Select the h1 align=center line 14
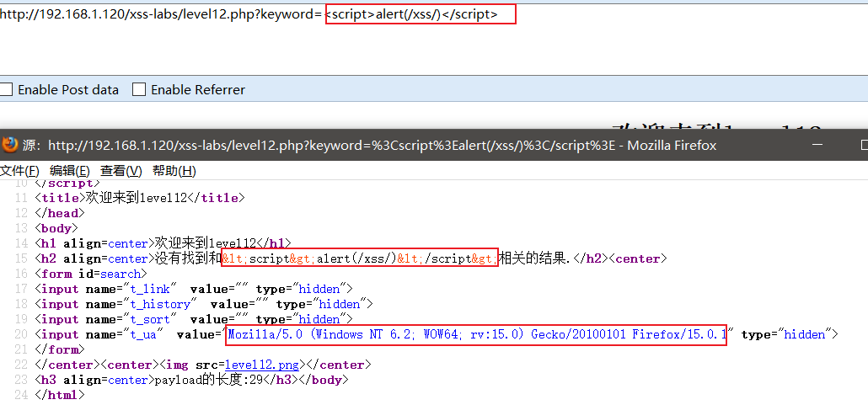Screen dimensions: 868x405 point(163,243)
